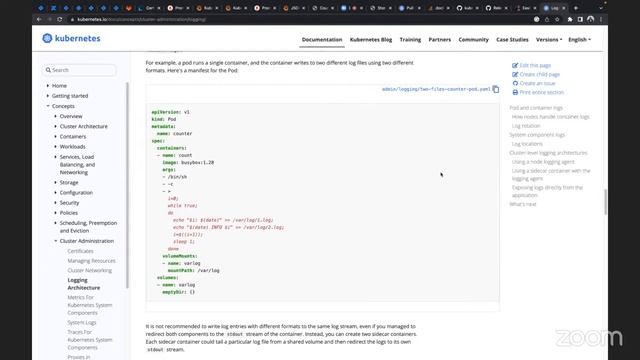The height and width of the screenshot is (360, 640).
Task: Click the sidebar Search input field
Action: pos(79,70)
